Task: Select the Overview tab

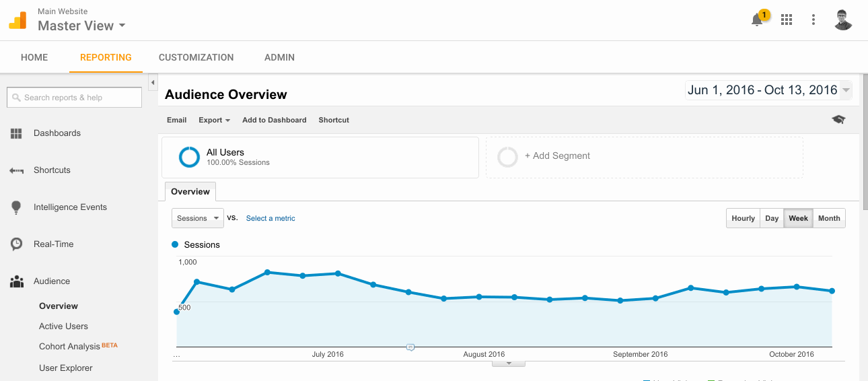Action: click(x=190, y=192)
